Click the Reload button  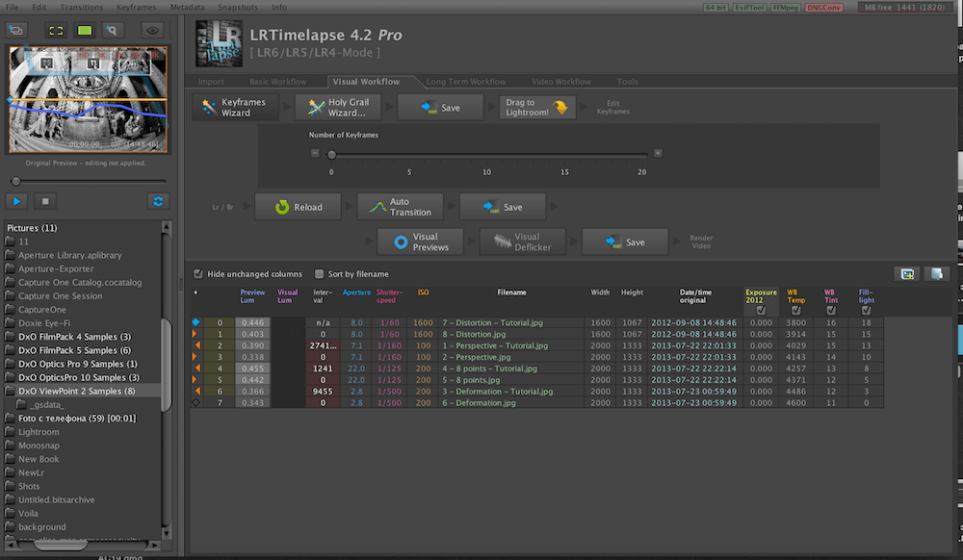[298, 207]
